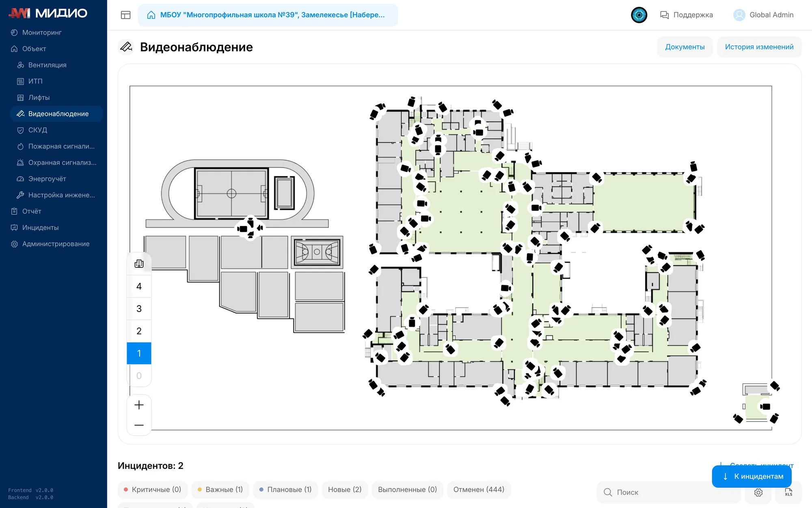Toggle the sidebar layout icon
Viewport: 812px width, 508px height.
click(x=126, y=15)
